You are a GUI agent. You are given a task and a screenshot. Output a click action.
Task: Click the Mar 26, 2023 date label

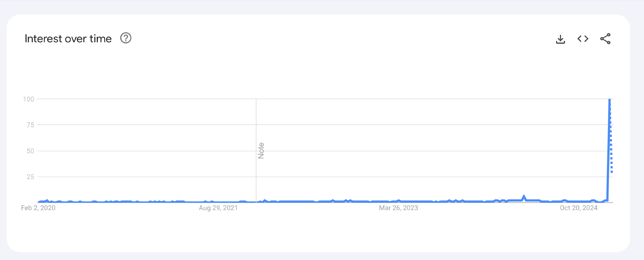tap(398, 208)
